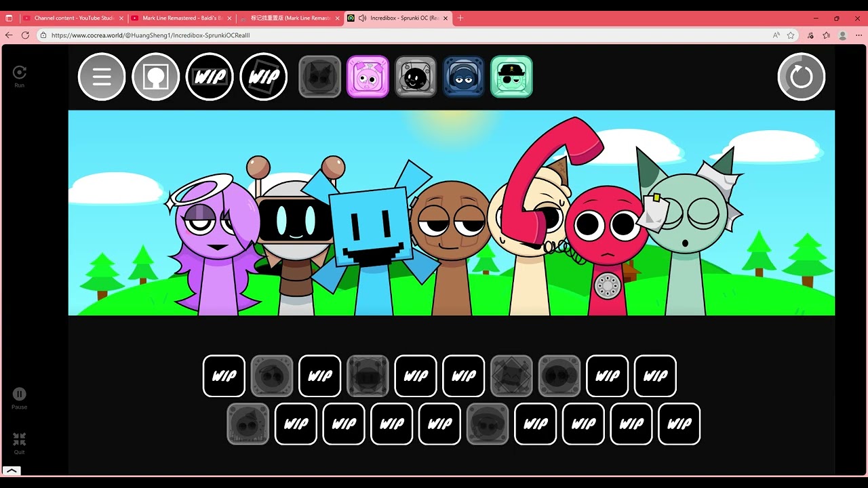Quit fullscreen with the Quit button
Image resolution: width=868 pixels, height=488 pixels.
pyautogui.click(x=19, y=443)
